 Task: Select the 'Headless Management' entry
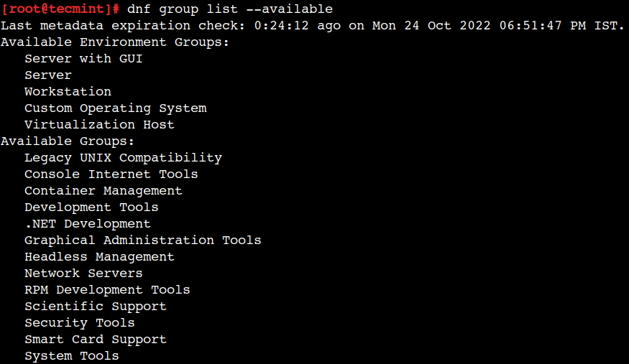click(99, 257)
